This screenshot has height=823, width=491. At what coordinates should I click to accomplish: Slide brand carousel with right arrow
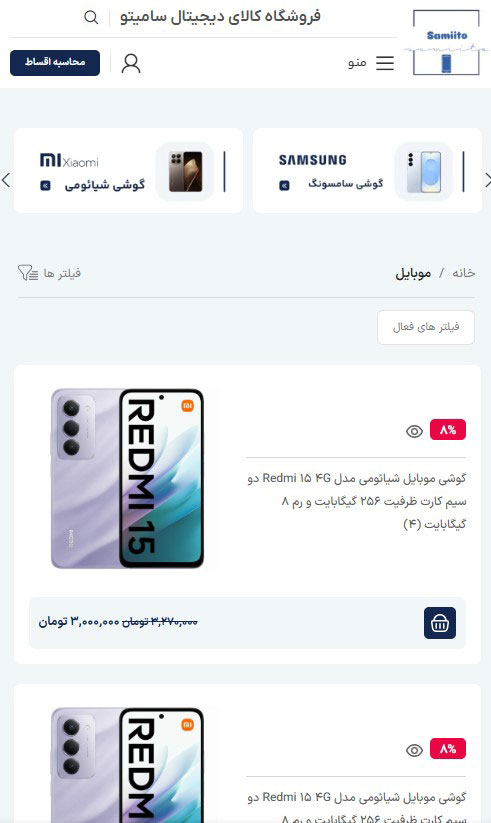(487, 181)
